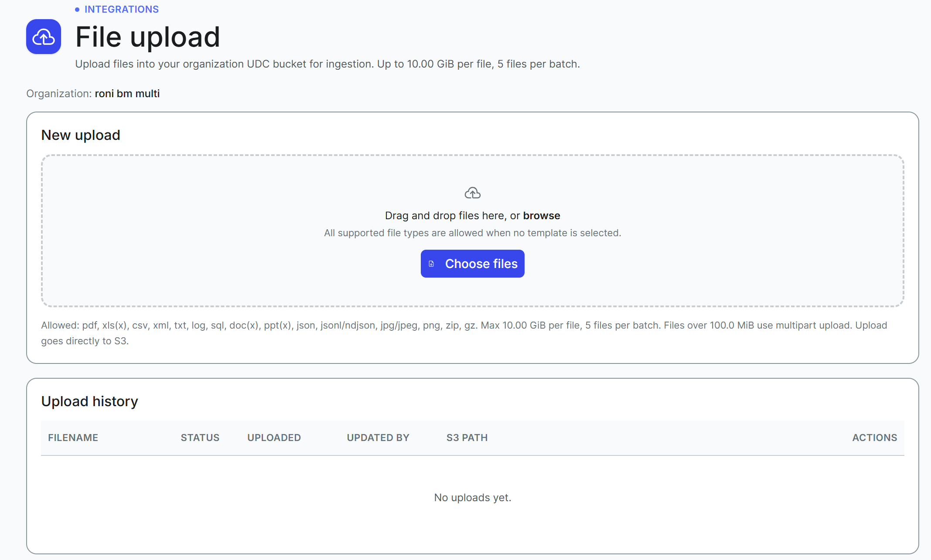The width and height of the screenshot is (931, 560).
Task: Click the File upload page title
Action: 148,37
